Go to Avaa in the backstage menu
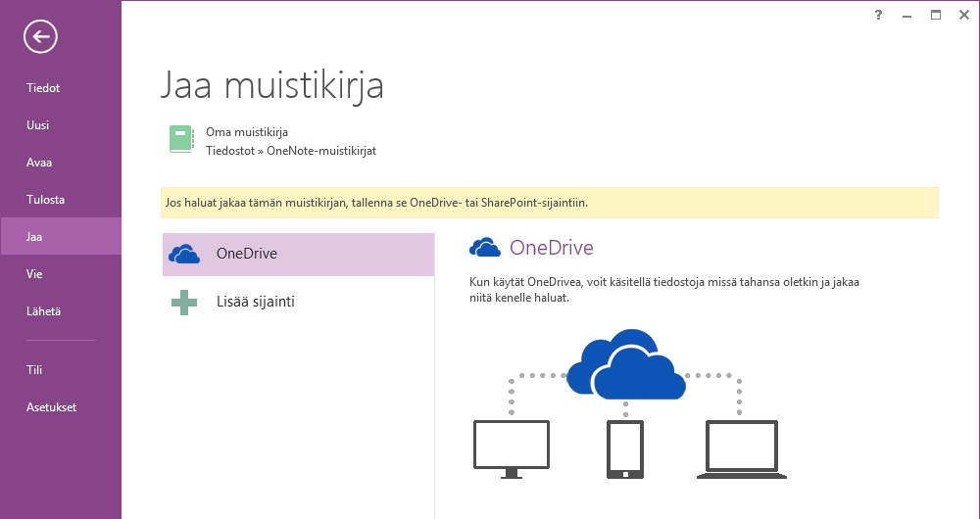Screen dimensions: 980x519 (x=39, y=163)
